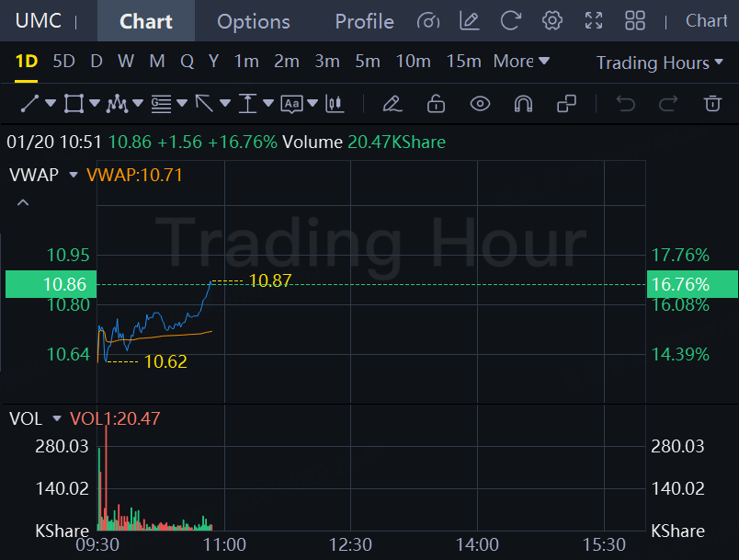Select the trend line drawing tool
This screenshot has width=739, height=560.
[x=29, y=104]
